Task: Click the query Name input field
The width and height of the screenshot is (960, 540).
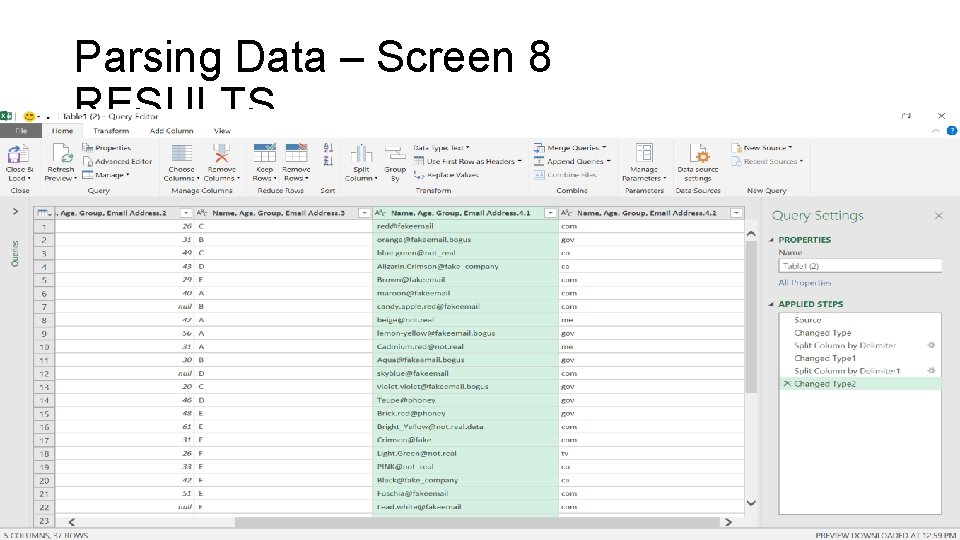Action: [x=860, y=266]
